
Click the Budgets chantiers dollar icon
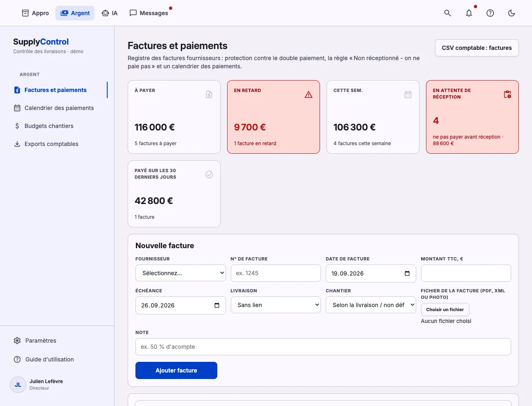[17, 126]
